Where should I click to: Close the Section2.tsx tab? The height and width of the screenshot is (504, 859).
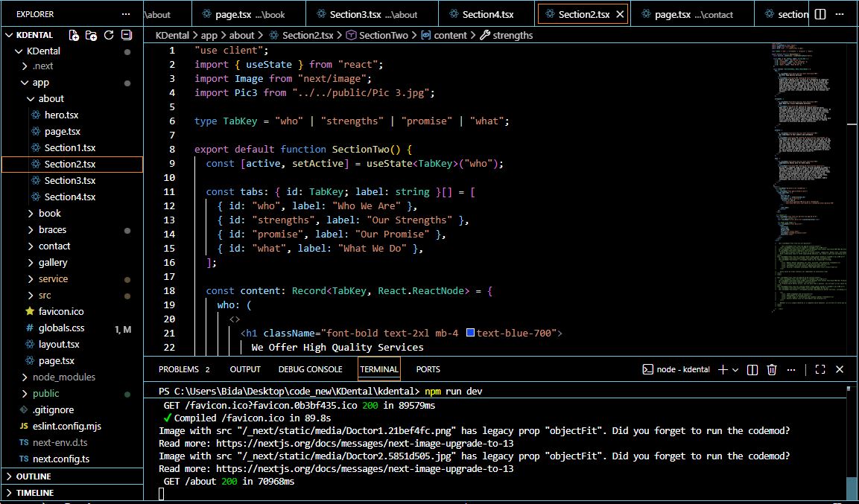coord(620,15)
